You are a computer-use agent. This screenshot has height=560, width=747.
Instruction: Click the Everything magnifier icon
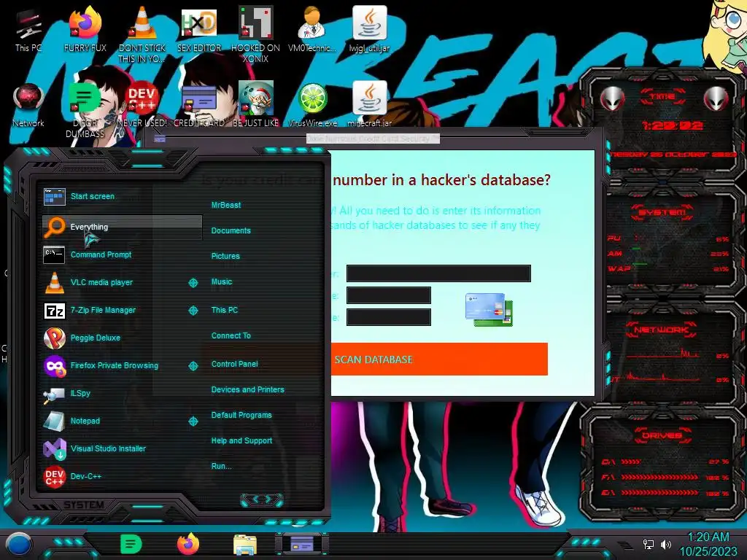54,227
